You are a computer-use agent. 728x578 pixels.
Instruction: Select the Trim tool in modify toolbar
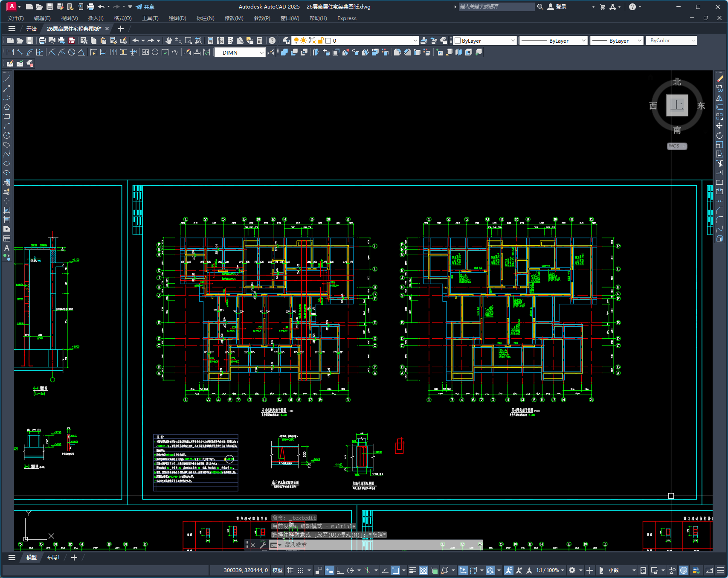click(719, 163)
